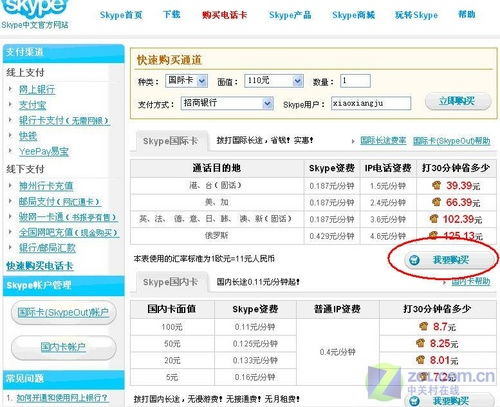
Task: Expand the 种类 dropdown showing 国际卡
Action: coord(186,81)
